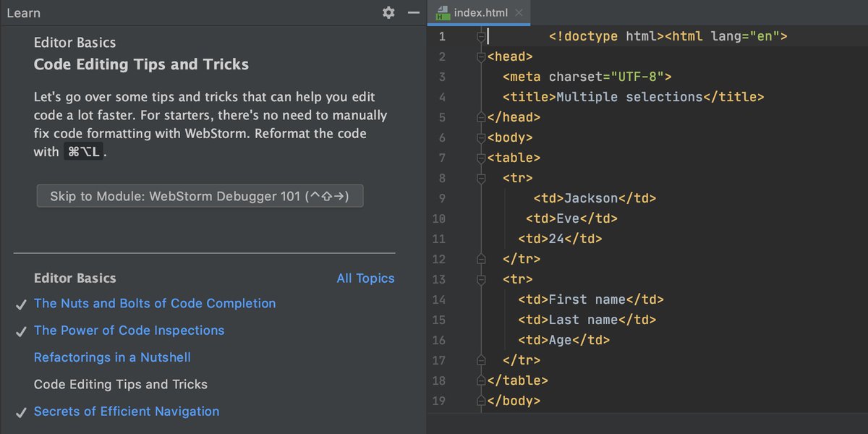Click Last name cell text on line 15
This screenshot has width=868, height=434.
click(583, 320)
